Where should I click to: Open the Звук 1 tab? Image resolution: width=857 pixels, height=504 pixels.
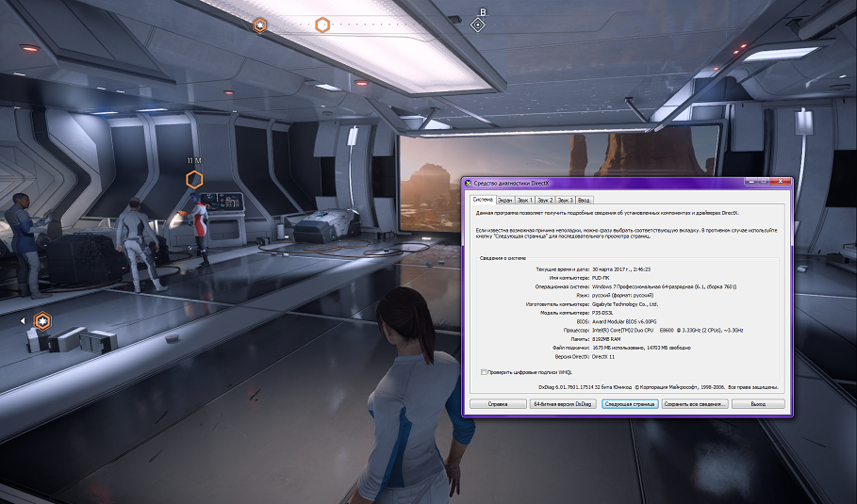525,201
